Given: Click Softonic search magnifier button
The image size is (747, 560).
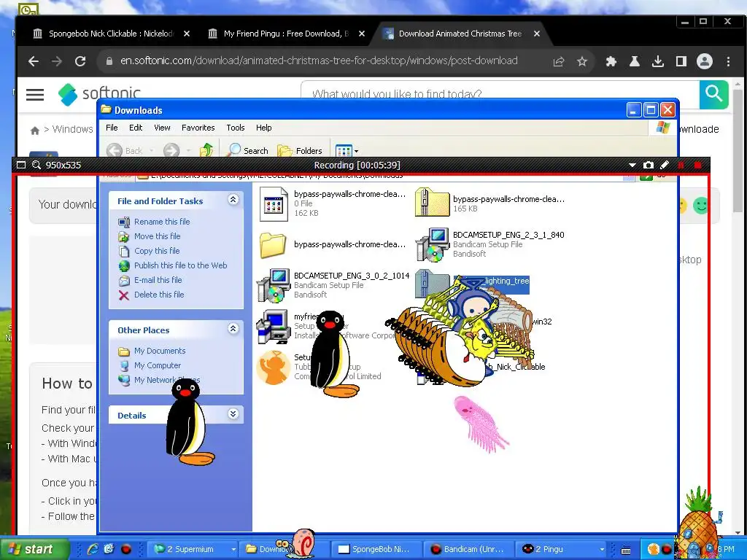Looking at the screenshot, I should click(713, 94).
